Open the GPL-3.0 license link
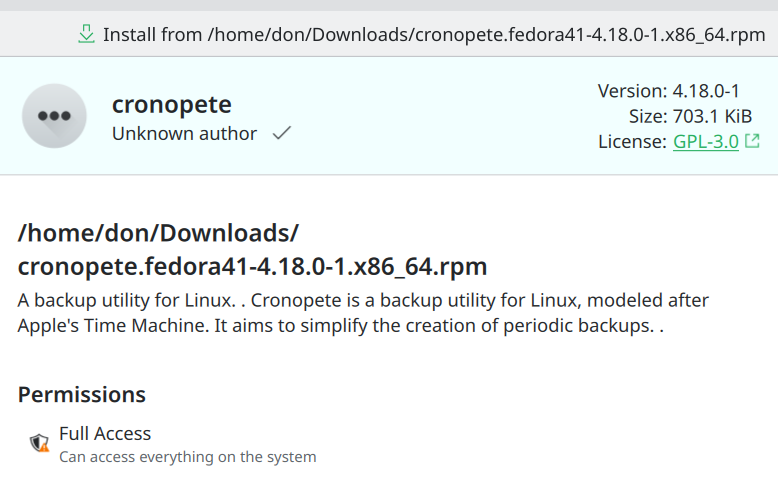 pos(706,141)
